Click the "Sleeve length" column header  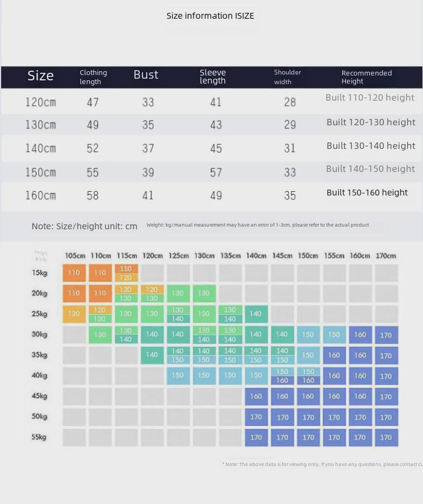[213, 77]
